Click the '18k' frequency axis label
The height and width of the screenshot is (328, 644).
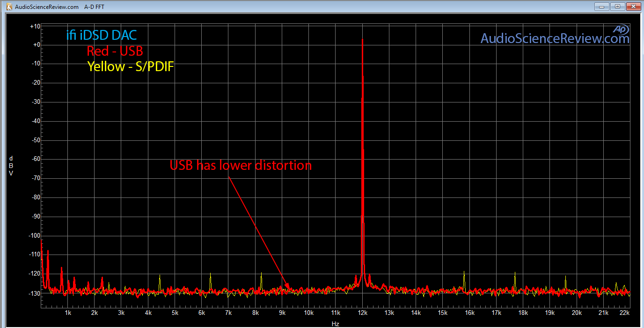523,313
